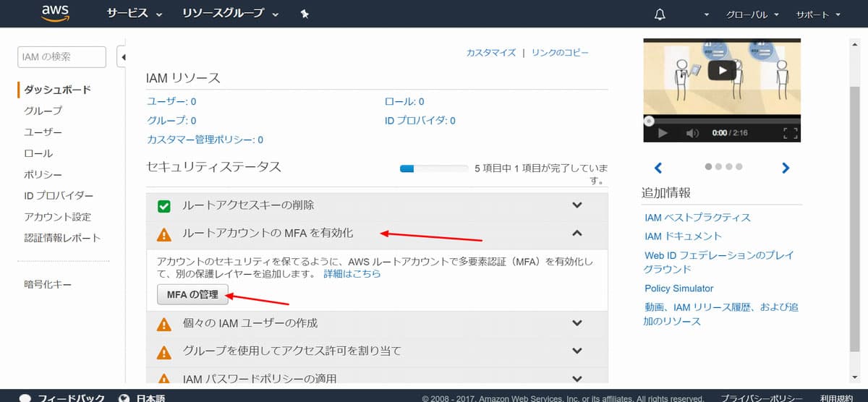Open ロール in the sidebar

coord(38,153)
